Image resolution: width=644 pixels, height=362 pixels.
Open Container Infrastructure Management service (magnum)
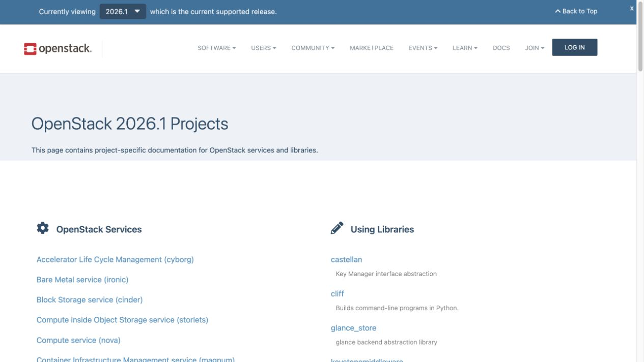click(135, 359)
